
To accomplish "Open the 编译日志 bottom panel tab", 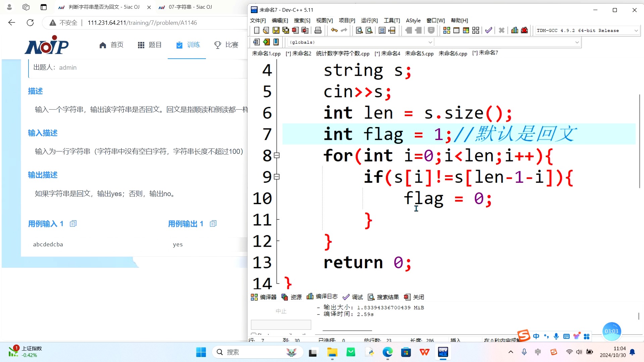I will 322,297.
